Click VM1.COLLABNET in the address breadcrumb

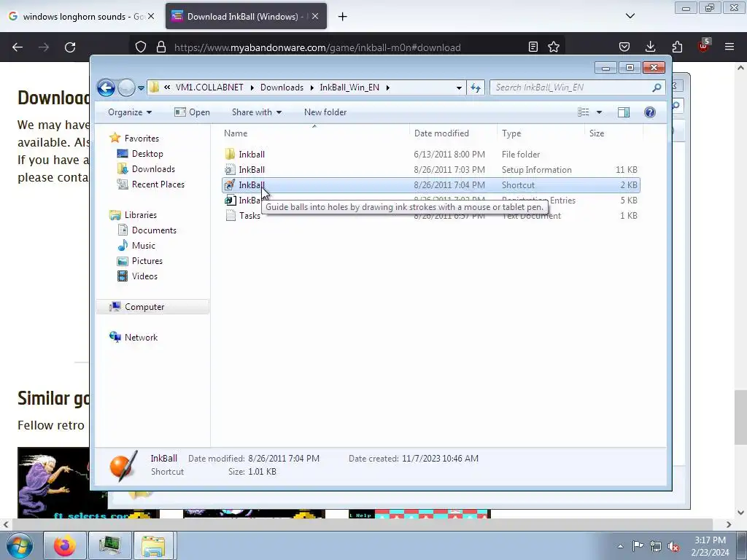tap(209, 87)
